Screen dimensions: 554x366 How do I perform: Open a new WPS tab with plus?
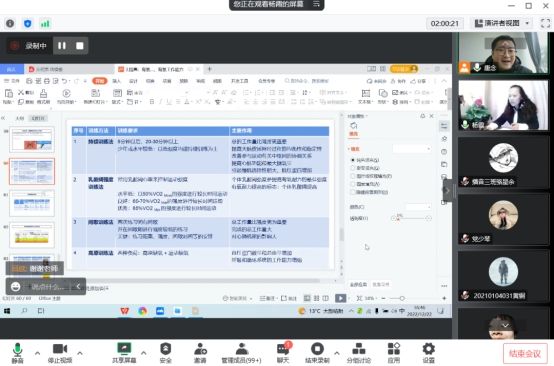click(209, 69)
